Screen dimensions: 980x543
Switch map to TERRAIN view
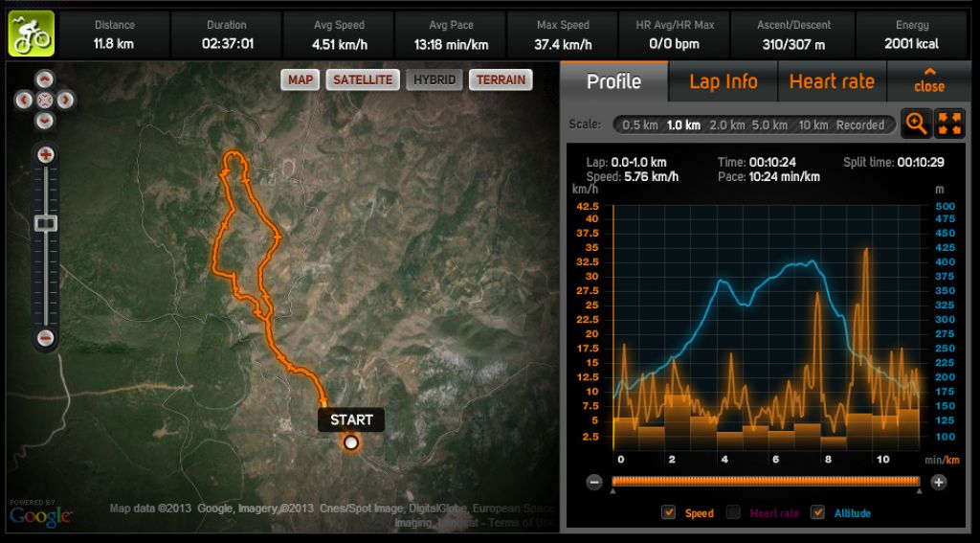click(501, 80)
